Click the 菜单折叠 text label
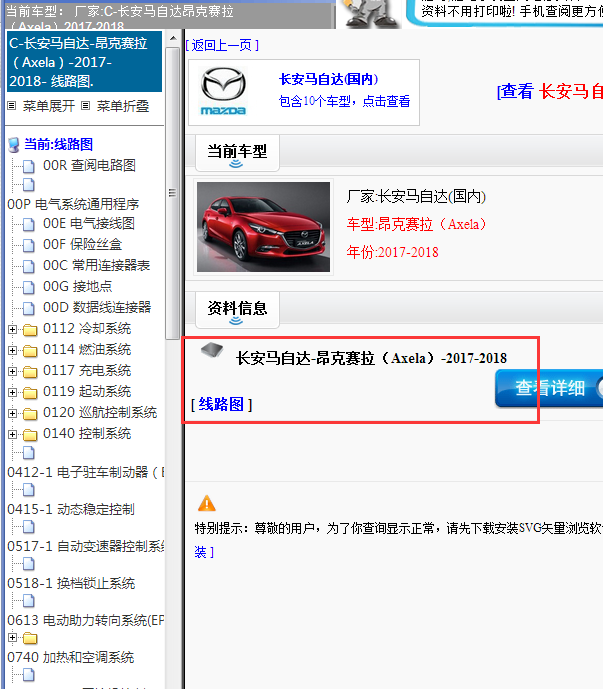Image resolution: width=603 pixels, height=689 pixels. click(x=123, y=106)
